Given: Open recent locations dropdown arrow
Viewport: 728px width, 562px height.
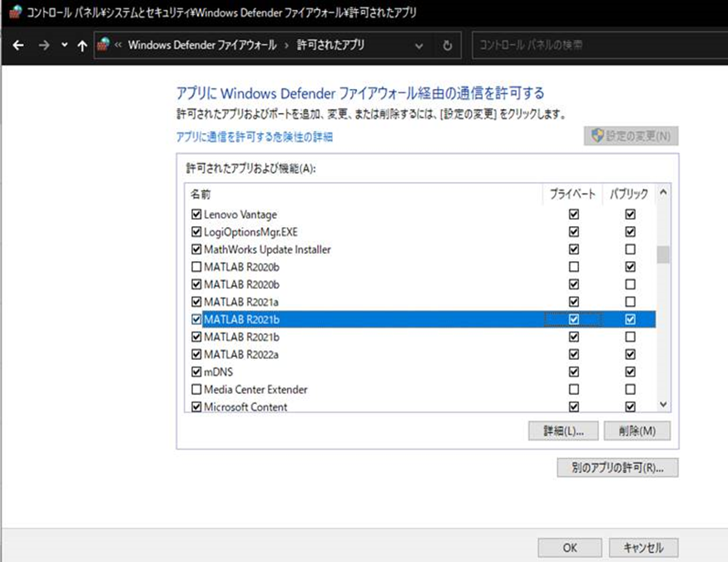Looking at the screenshot, I should [x=65, y=45].
